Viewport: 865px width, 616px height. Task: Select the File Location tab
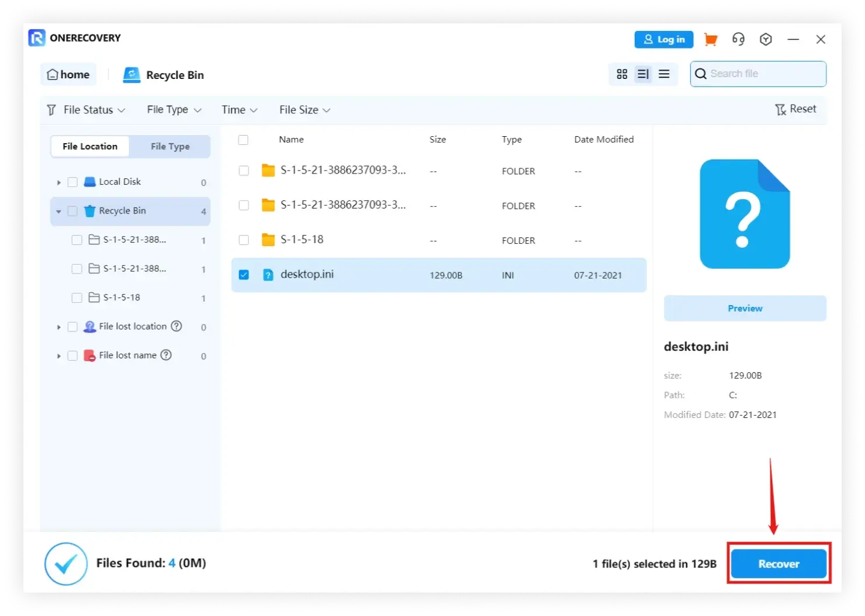pyautogui.click(x=90, y=147)
